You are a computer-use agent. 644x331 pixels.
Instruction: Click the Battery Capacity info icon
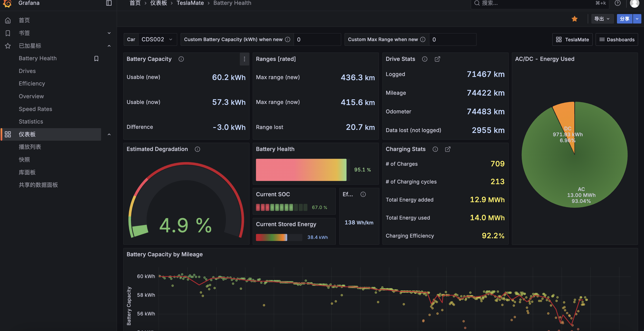(181, 59)
